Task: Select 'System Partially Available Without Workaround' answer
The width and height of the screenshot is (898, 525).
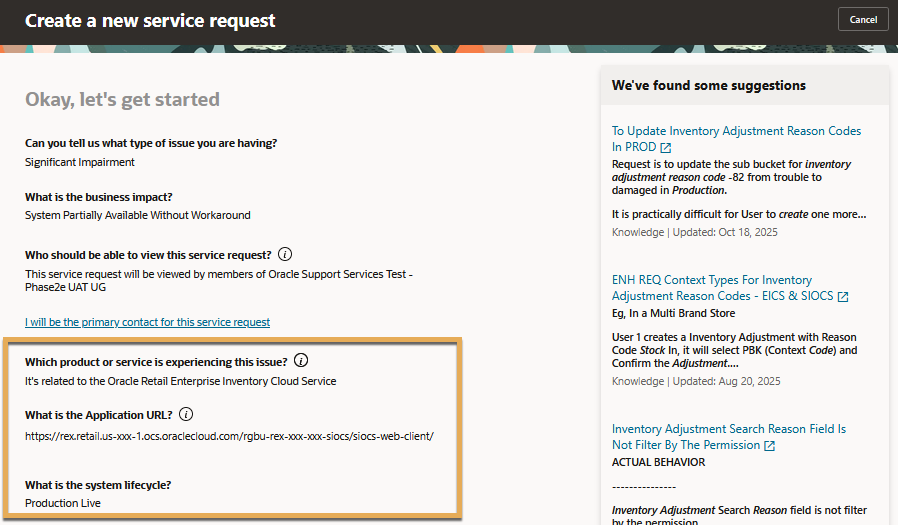Action: (137, 215)
